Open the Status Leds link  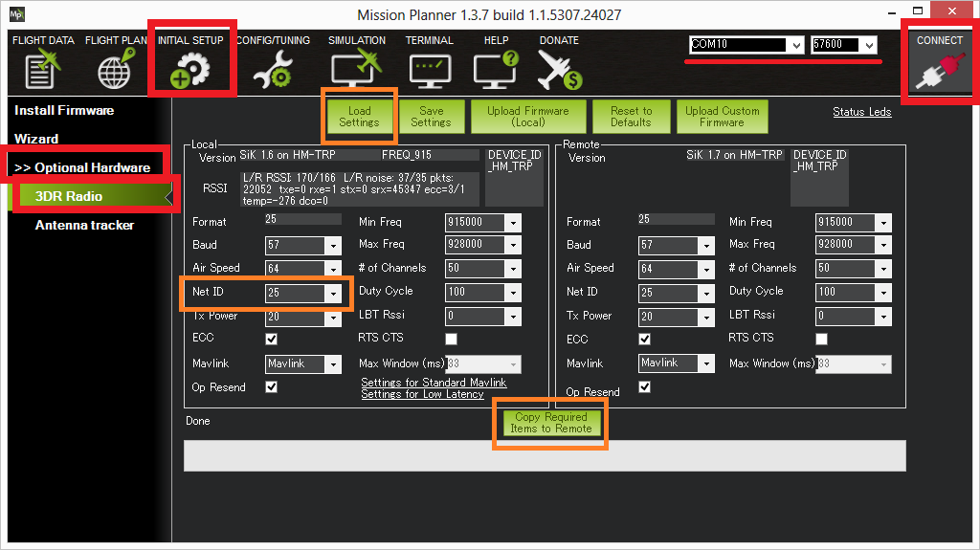click(x=861, y=112)
